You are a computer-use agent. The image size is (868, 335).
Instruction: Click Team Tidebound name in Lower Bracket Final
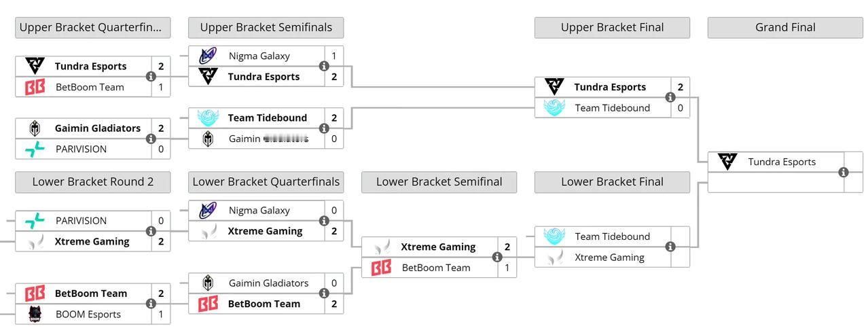pyautogui.click(x=612, y=236)
